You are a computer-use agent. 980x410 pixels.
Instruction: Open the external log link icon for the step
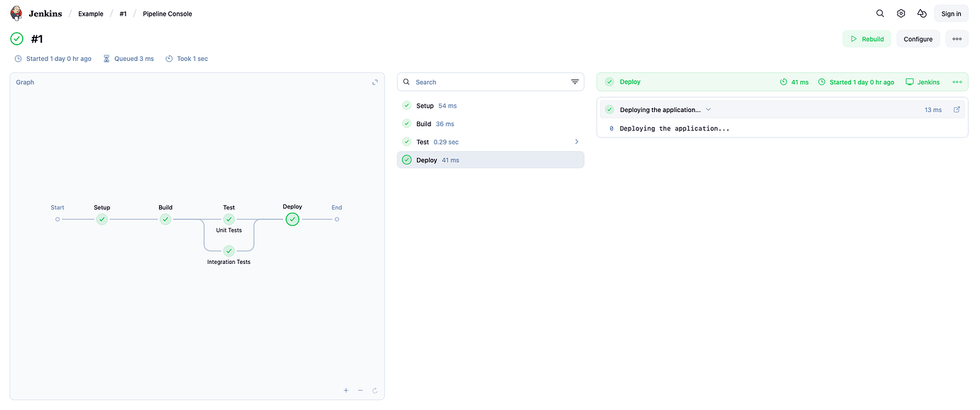(956, 109)
